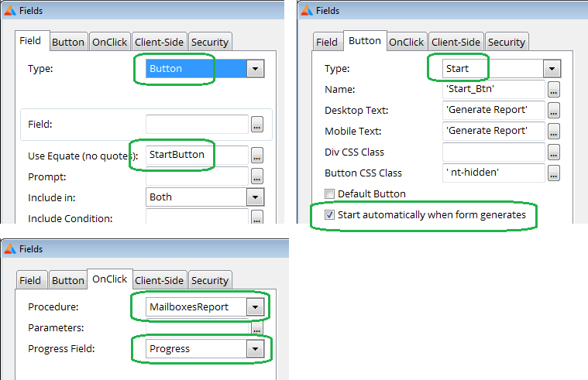Viewport: 588px width, 380px height.
Task: Click the ellipsis button beside StartButton equate
Action: [257, 155]
